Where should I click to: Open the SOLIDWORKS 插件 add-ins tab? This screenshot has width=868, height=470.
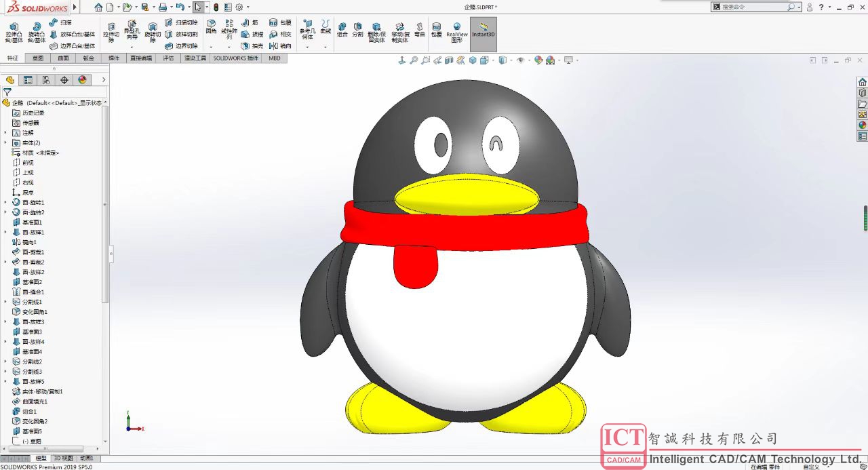236,58
